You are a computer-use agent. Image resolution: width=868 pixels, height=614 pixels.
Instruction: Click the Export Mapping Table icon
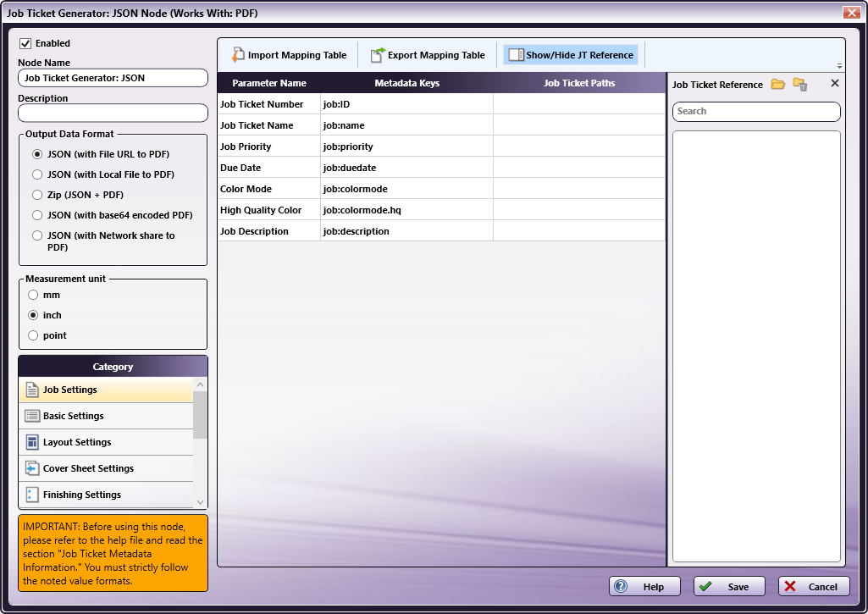pyautogui.click(x=378, y=55)
